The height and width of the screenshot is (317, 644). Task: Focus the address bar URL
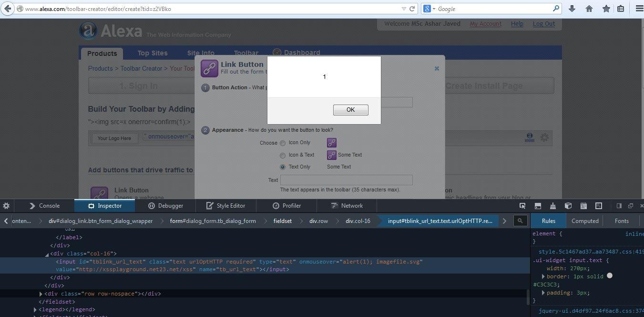coord(210,9)
